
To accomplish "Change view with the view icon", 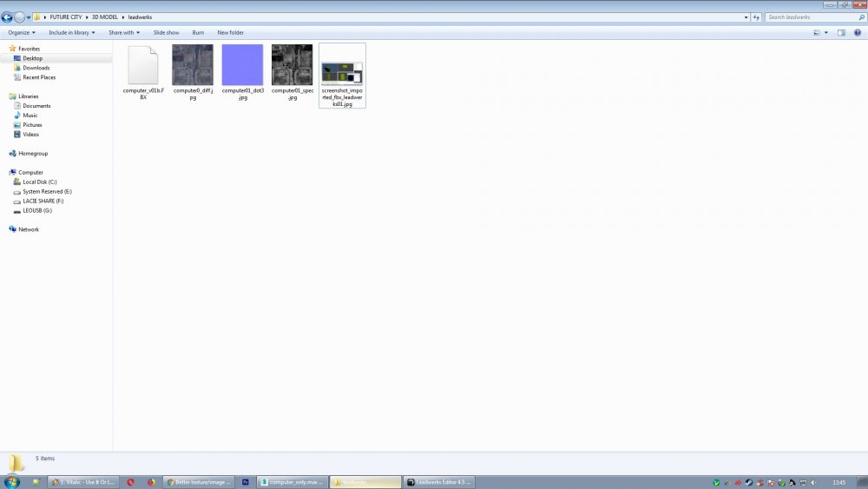I will pos(817,33).
